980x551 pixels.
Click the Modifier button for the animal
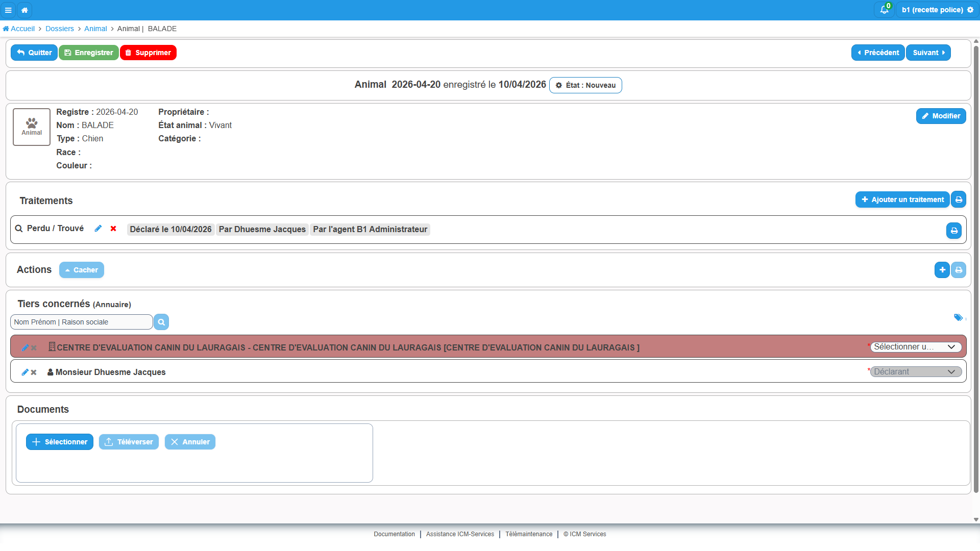click(x=941, y=116)
